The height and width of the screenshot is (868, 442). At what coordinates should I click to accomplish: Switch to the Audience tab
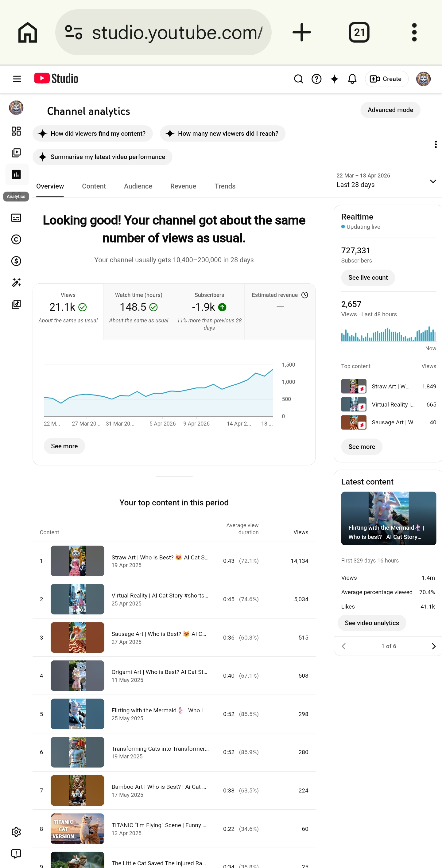[138, 186]
